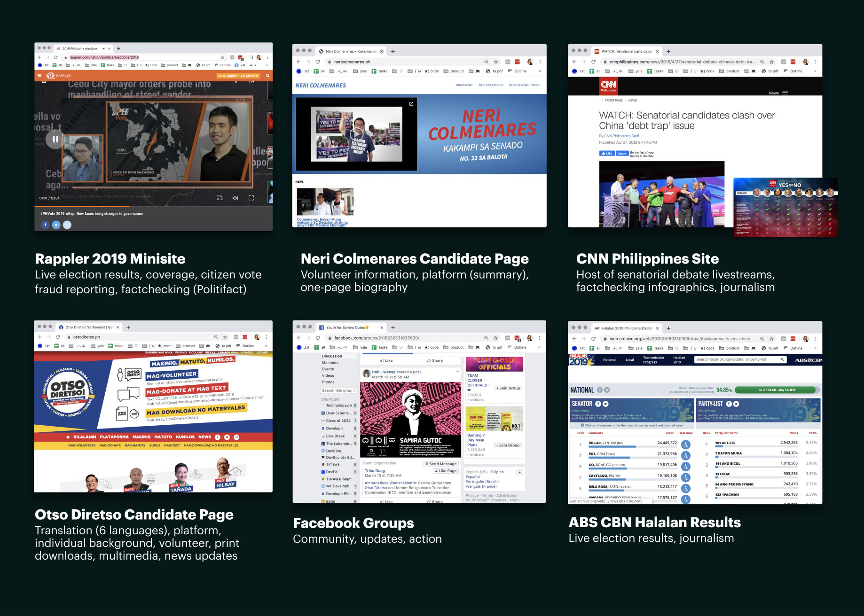
Task: Share Rappler video on Facebook
Action: 45,225
